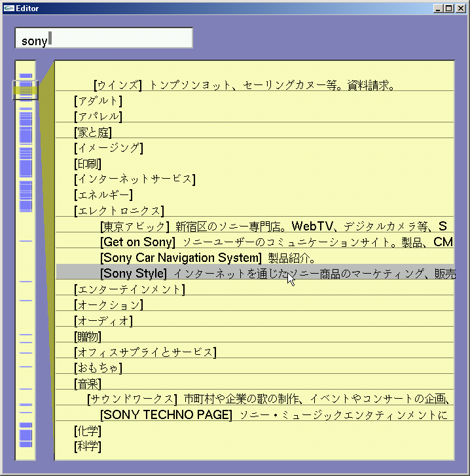Screen dimensions: 470x476
Task: Open the [エネルギー] category
Action: (103, 195)
